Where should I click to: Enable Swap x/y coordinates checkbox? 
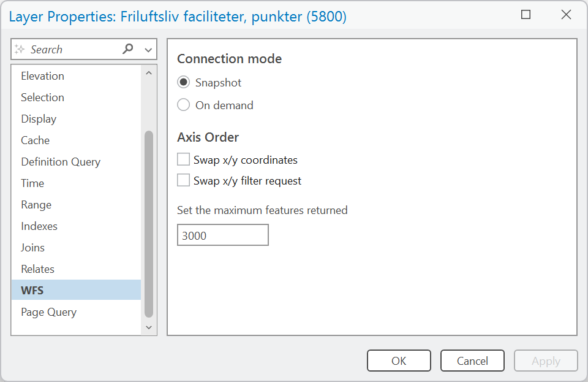coord(183,160)
